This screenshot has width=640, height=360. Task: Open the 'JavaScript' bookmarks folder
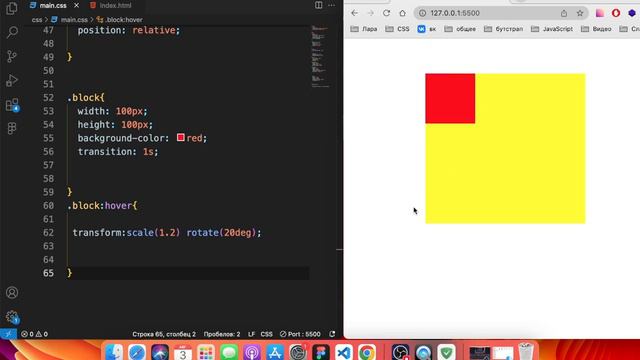click(x=552, y=29)
